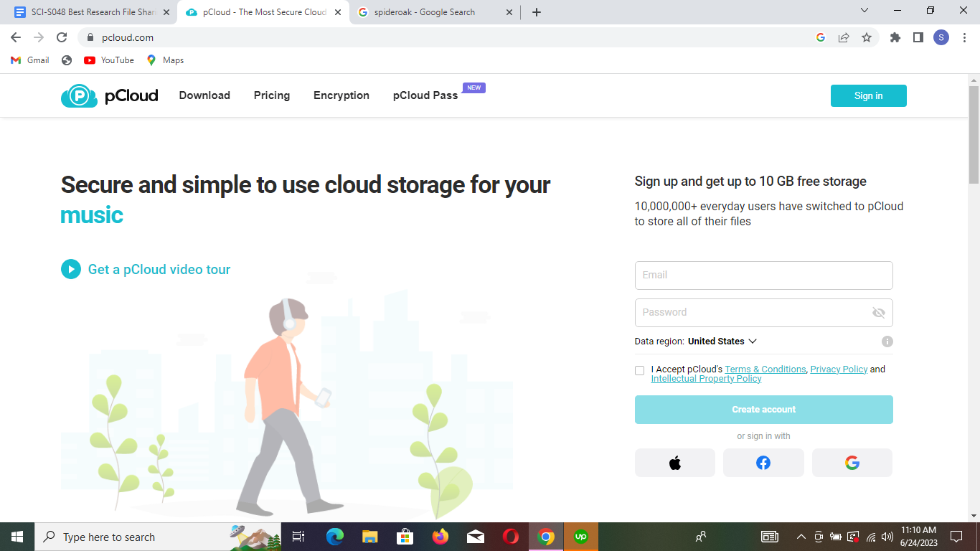This screenshot has width=980, height=551.
Task: Sign in with Apple
Action: point(674,463)
